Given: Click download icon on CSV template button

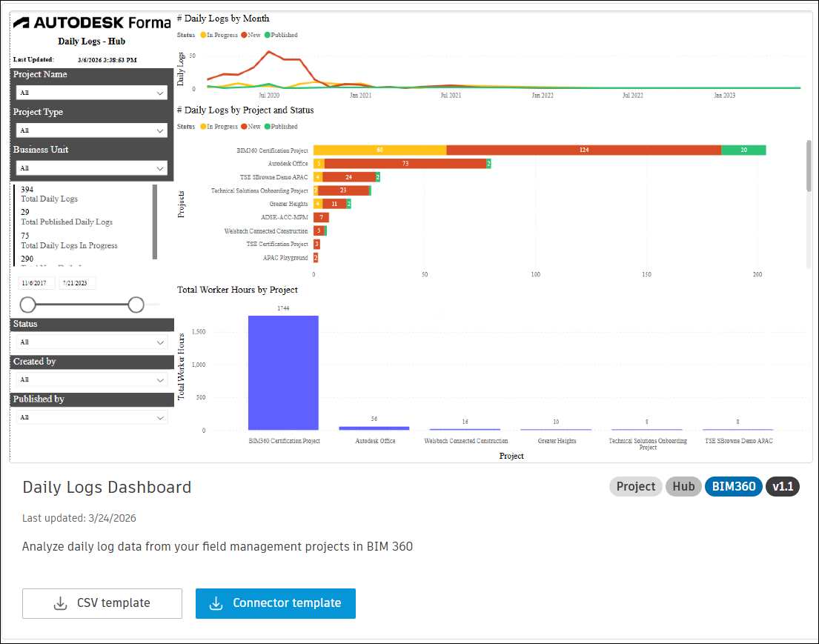Looking at the screenshot, I should (61, 603).
